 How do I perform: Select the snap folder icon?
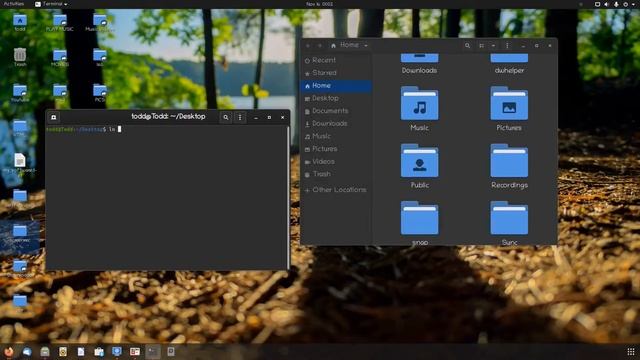point(420,218)
